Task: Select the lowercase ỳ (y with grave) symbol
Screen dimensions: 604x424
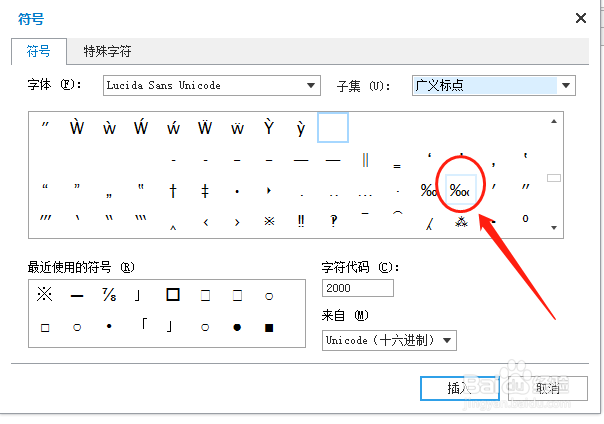Action: pyautogui.click(x=301, y=128)
